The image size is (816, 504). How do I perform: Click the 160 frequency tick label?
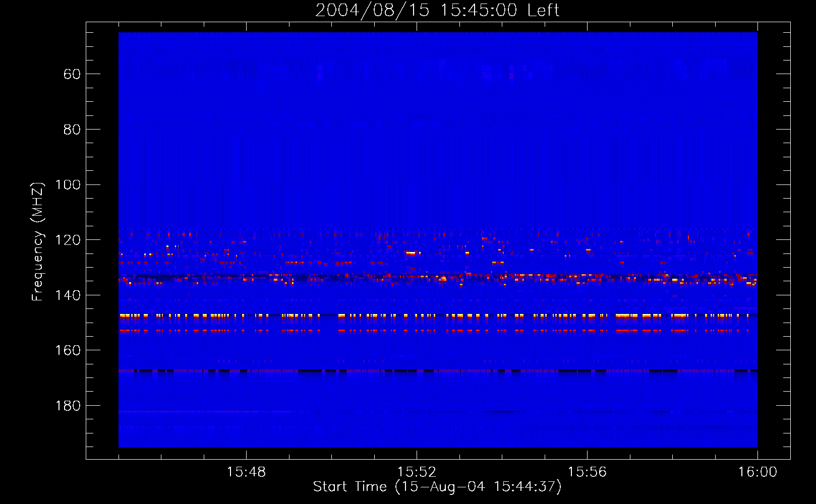click(x=68, y=350)
